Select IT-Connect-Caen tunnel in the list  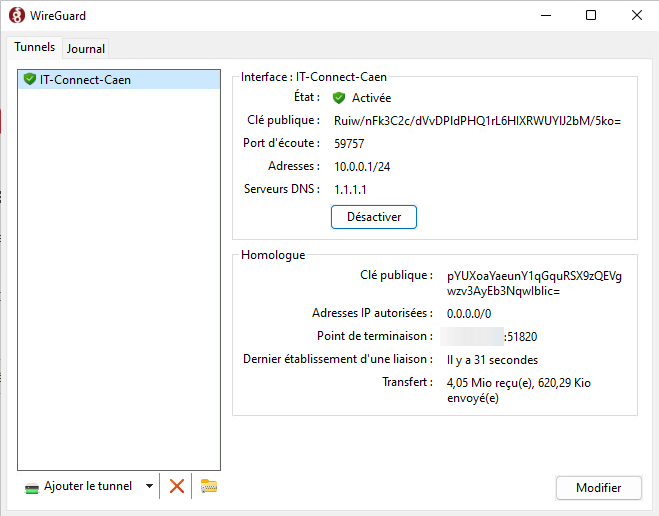(x=119, y=79)
